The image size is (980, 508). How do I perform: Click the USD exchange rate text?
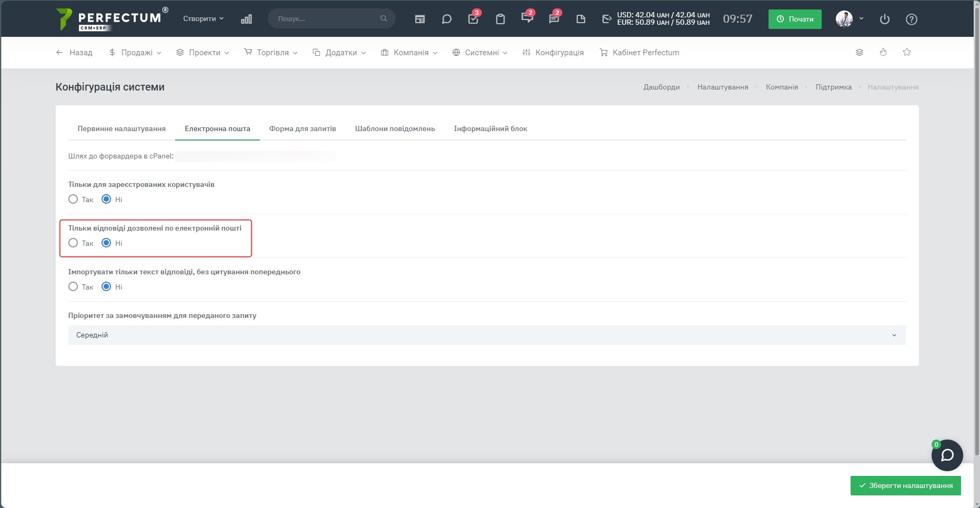[x=663, y=15]
